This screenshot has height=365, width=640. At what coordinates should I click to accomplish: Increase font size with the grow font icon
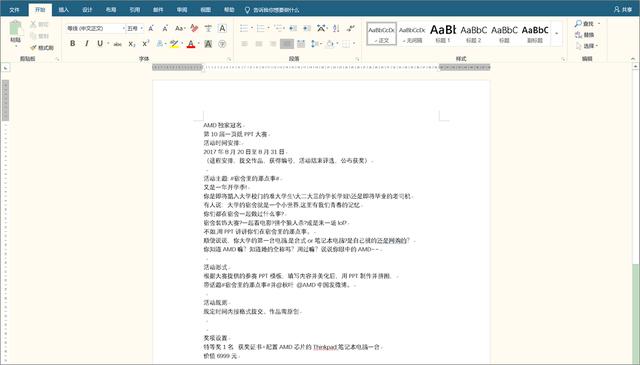[x=151, y=28]
